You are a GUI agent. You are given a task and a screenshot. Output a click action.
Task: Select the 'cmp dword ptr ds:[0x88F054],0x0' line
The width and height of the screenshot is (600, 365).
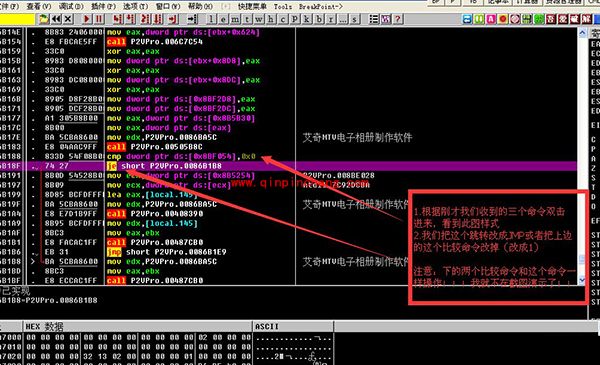coord(181,156)
